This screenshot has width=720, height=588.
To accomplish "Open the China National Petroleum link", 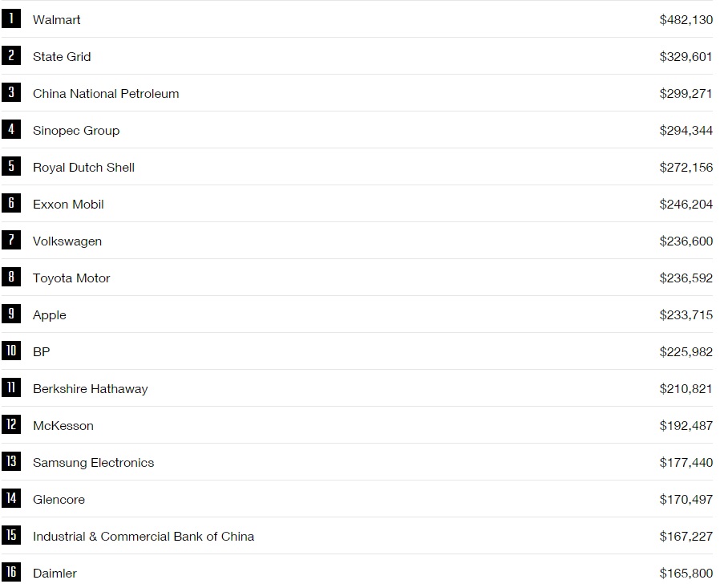I will click(x=106, y=93).
